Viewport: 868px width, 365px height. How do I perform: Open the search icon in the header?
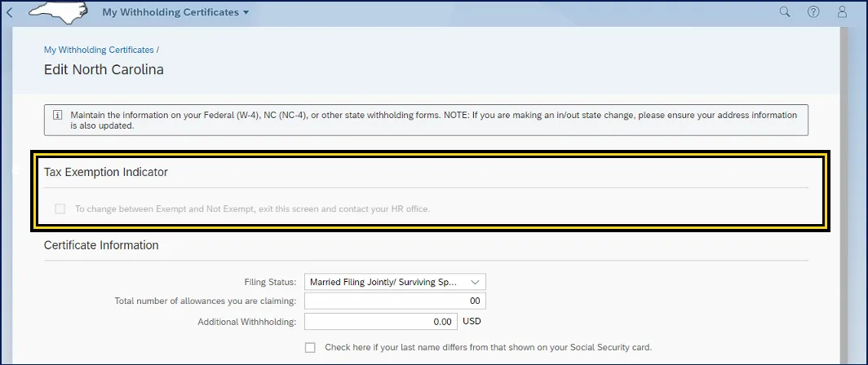(x=785, y=11)
